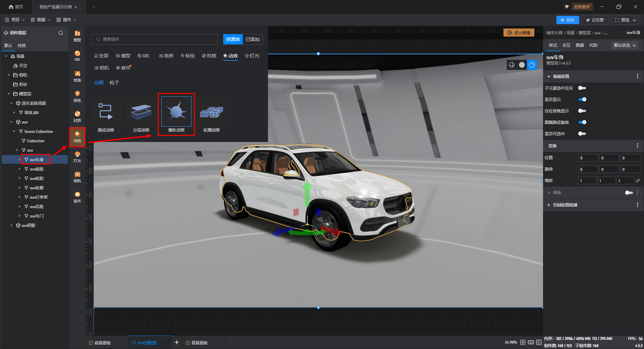Switch layers panel to 材质 tab

pyautogui.click(x=22, y=46)
